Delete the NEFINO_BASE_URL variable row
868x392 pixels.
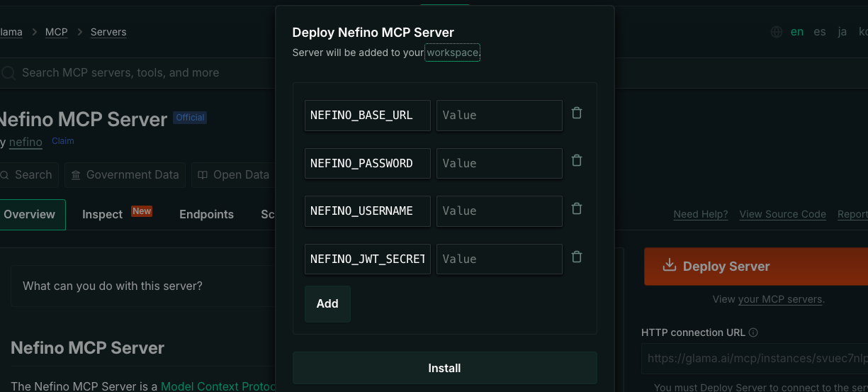coord(577,113)
